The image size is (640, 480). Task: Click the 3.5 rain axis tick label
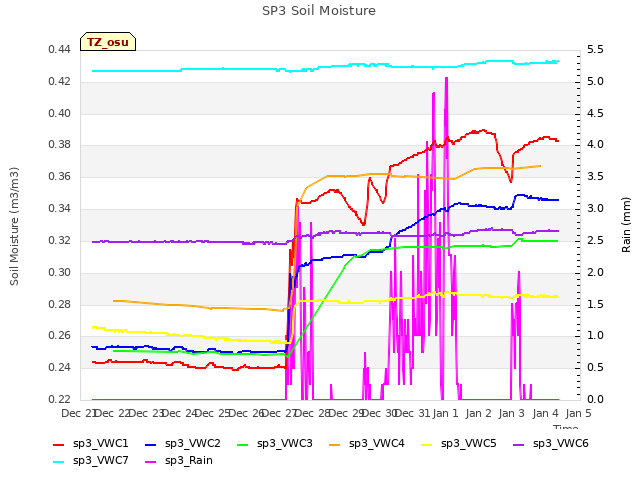click(x=595, y=177)
